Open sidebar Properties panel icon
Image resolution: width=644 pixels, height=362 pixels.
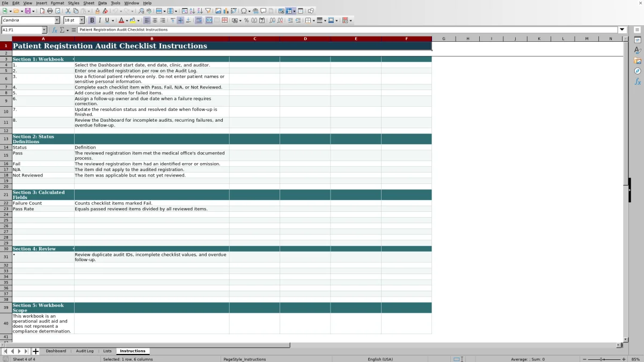pos(638,40)
